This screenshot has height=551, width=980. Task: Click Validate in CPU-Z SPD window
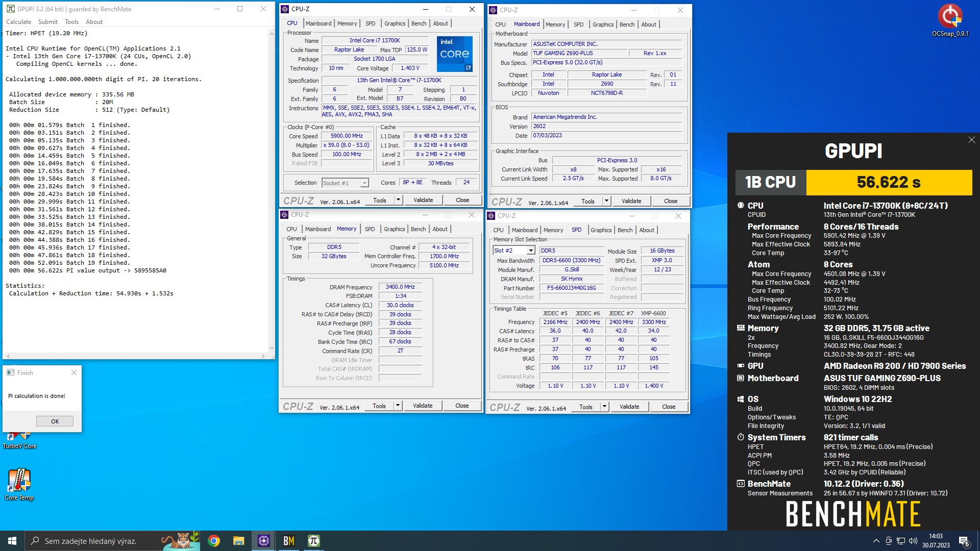pos(629,407)
